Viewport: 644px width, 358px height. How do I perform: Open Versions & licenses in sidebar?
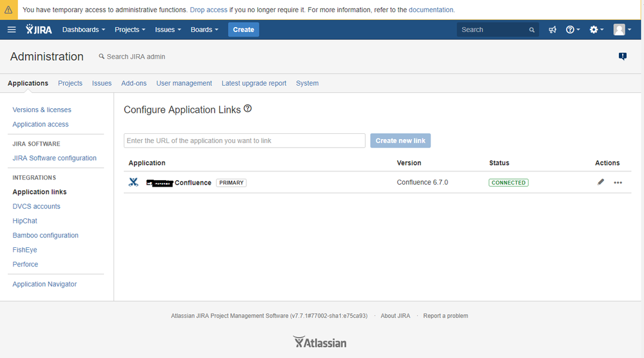[42, 110]
